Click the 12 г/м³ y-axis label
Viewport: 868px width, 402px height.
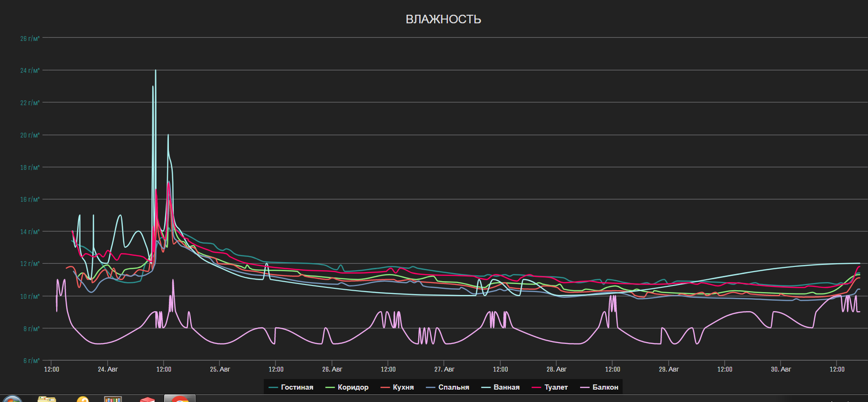(30, 264)
